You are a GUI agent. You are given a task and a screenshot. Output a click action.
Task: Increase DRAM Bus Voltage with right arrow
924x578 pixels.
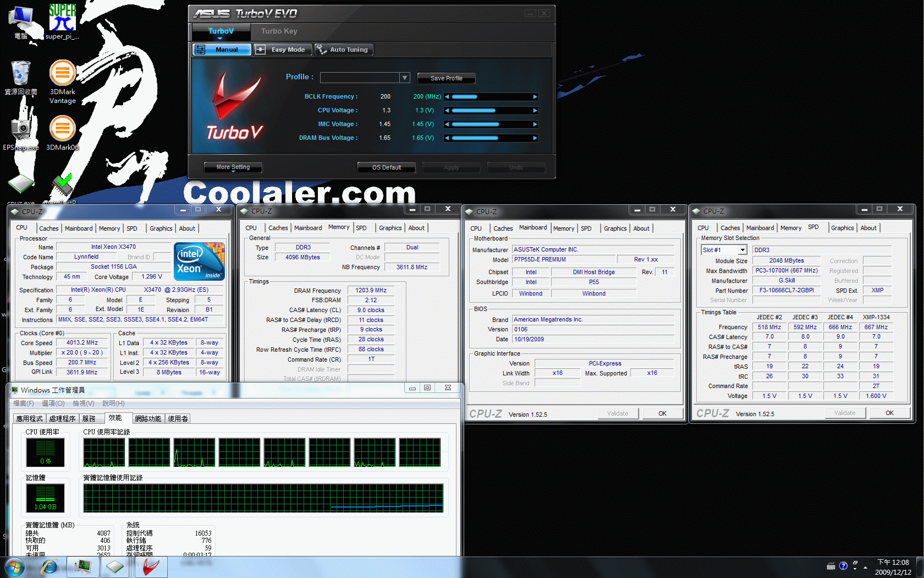[x=535, y=138]
